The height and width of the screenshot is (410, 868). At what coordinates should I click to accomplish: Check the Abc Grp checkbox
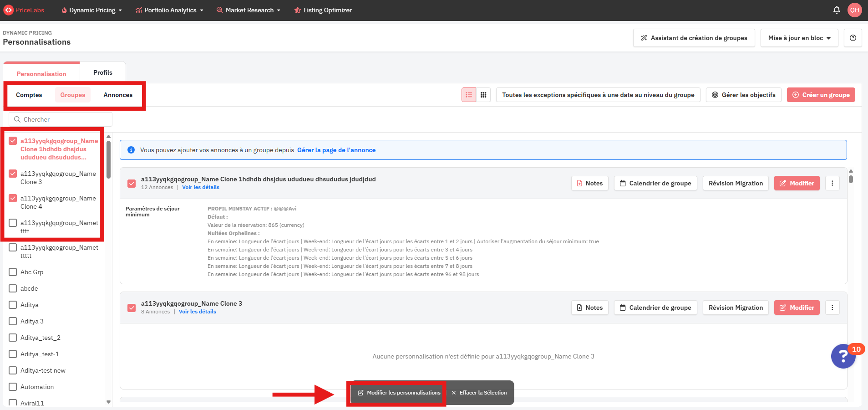13,272
